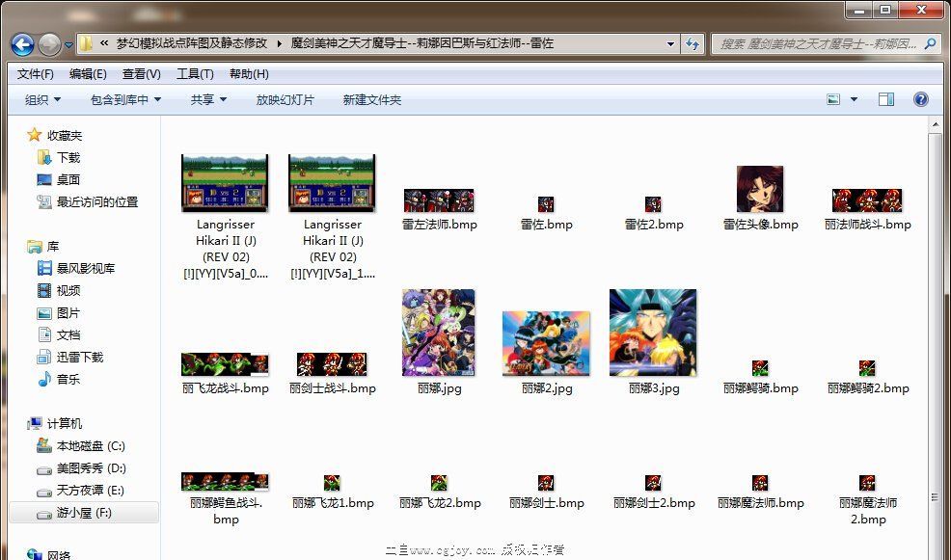Select file 丽娜飞龙2.bmp
Screen dimensions: 951x560
[439, 493]
